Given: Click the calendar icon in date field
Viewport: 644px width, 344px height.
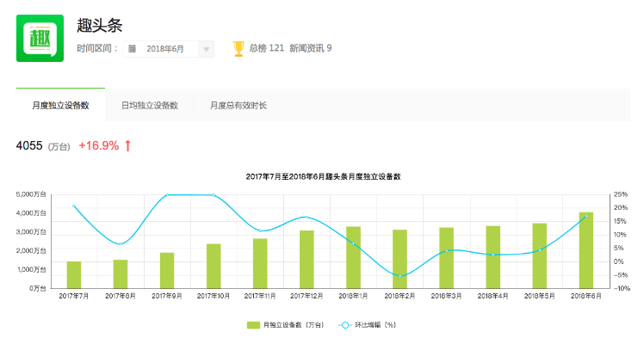Looking at the screenshot, I should pyautogui.click(x=132, y=49).
